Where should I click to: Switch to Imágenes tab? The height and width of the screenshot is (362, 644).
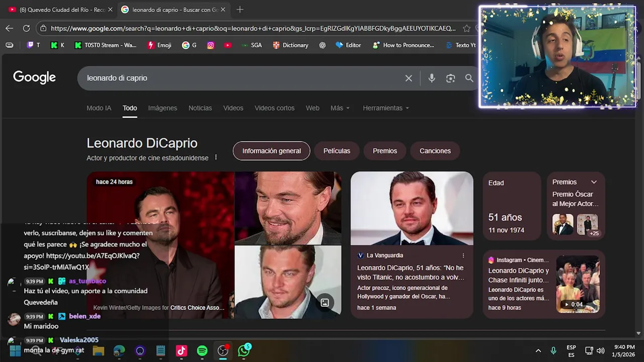click(163, 108)
